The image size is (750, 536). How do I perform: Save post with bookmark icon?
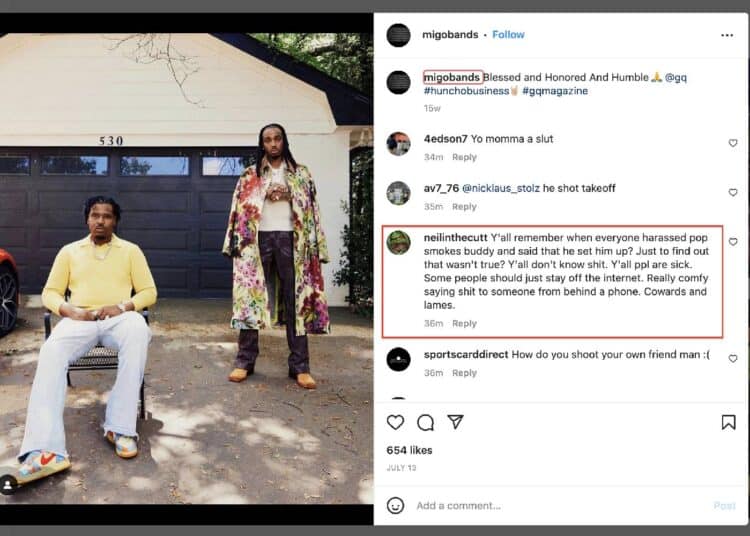[x=728, y=422]
